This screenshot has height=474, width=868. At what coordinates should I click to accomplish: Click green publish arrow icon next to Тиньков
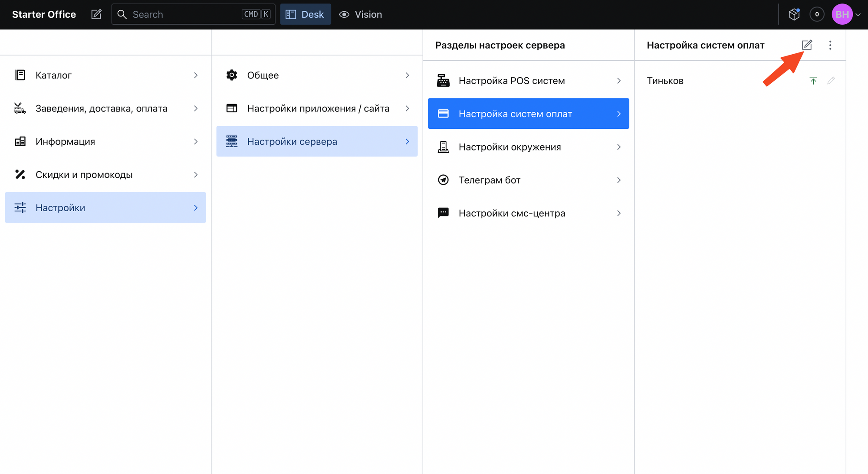tap(813, 81)
